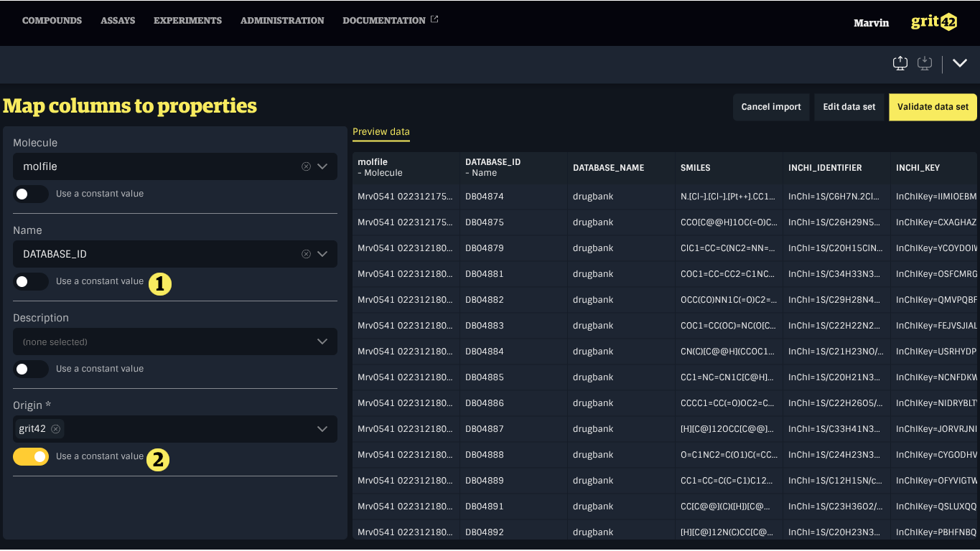Remove the grit42 tag from Origin
980x551 pixels.
(55, 429)
